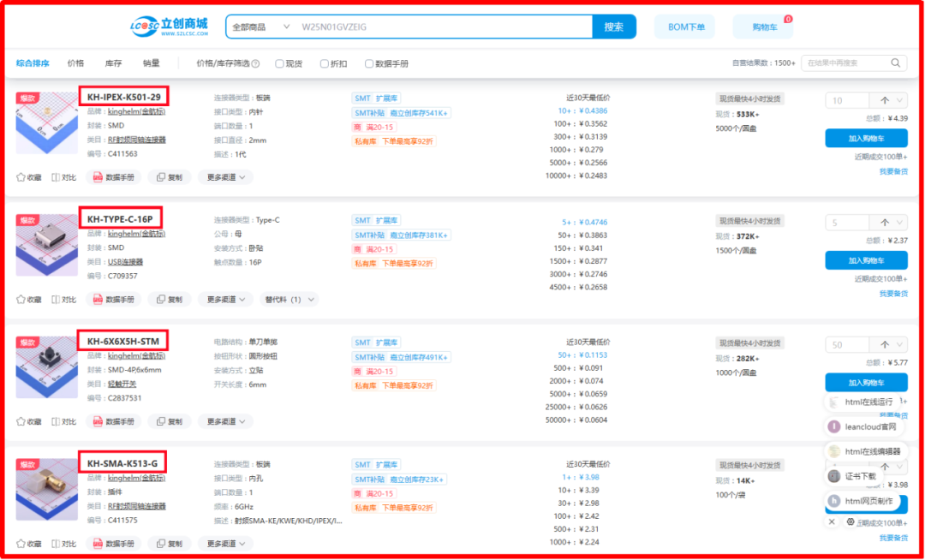The image size is (925, 560).
Task: Open quantity unit dropdown for KH-IPEX-K501-29
Action: [x=888, y=101]
